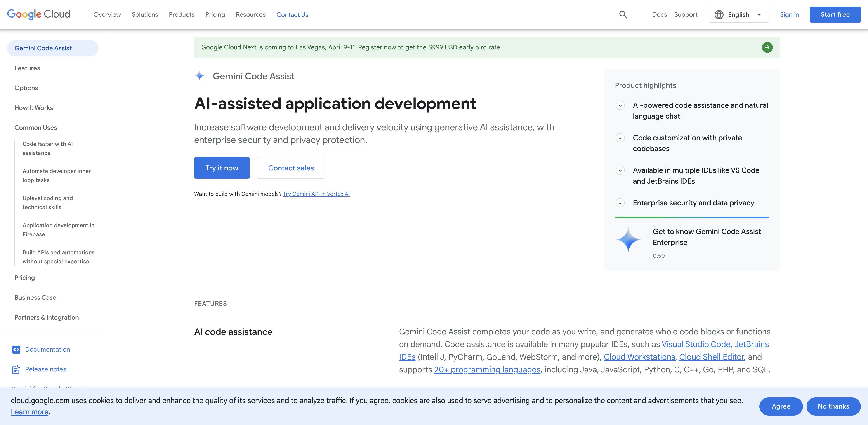Jump to Pricing in sidebar
Screen dimensions: 868x425
pyautogui.click(x=25, y=278)
